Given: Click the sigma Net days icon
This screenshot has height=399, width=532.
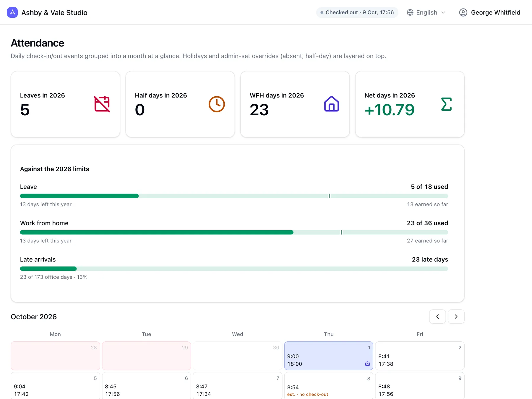Looking at the screenshot, I should (446, 104).
